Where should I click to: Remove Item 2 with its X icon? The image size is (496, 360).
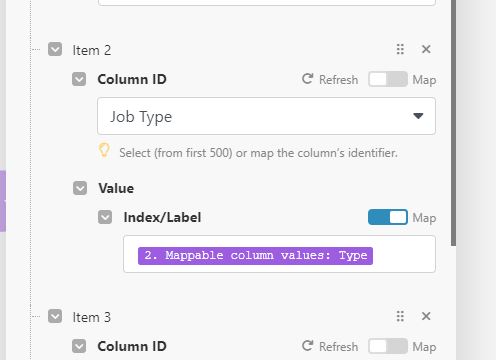pos(426,49)
